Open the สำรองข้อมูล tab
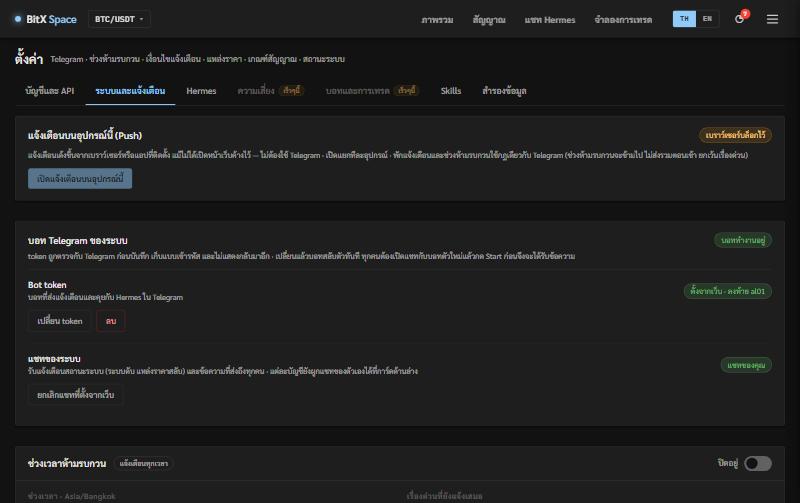 click(x=504, y=91)
